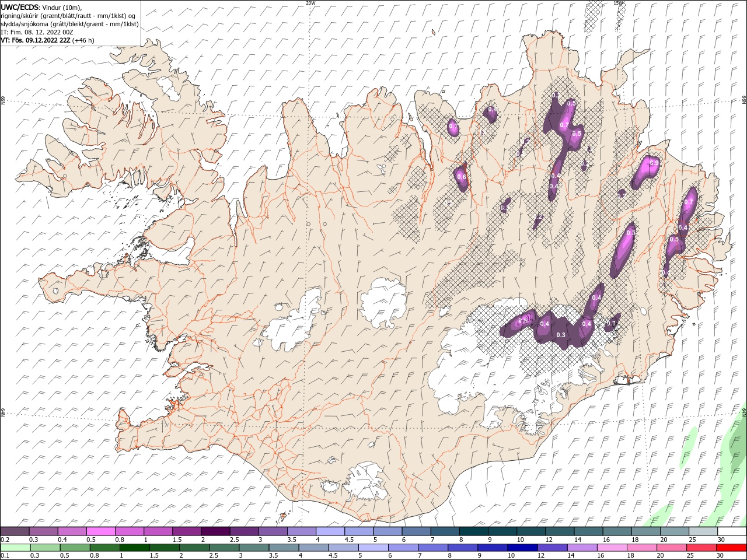Viewport: 747px width, 560px height.
Task: Click the navy blue 10–12 rain legend swatch
Action: click(522, 548)
